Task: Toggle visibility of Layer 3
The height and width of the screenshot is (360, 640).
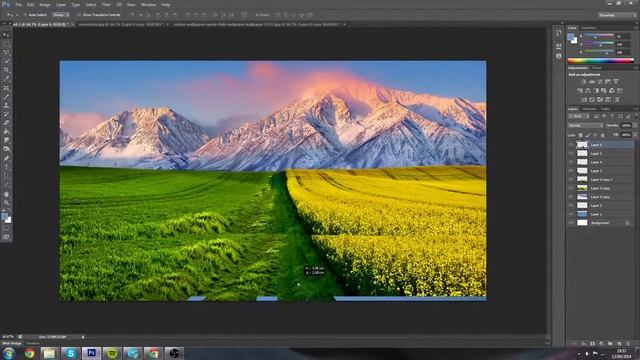Action: click(x=571, y=171)
